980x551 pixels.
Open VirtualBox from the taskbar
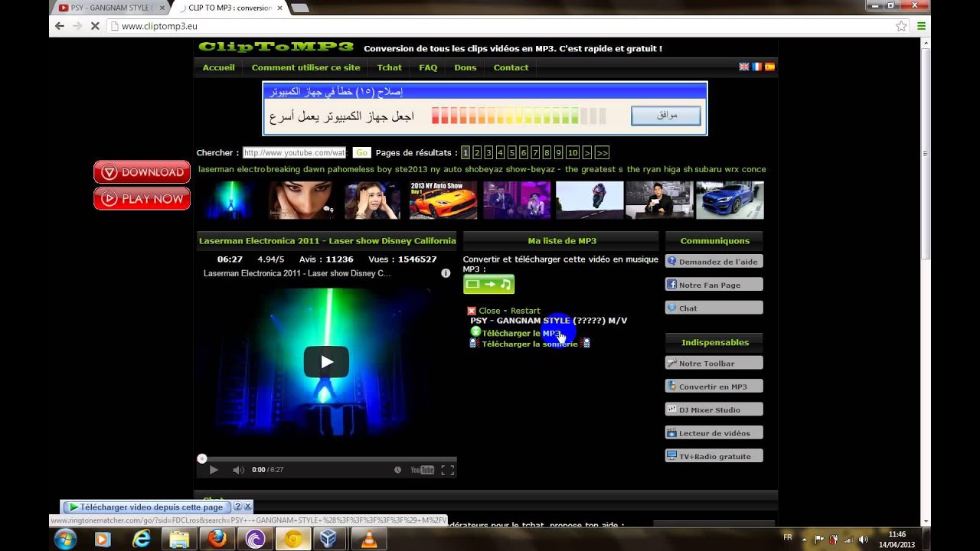pos(330,539)
